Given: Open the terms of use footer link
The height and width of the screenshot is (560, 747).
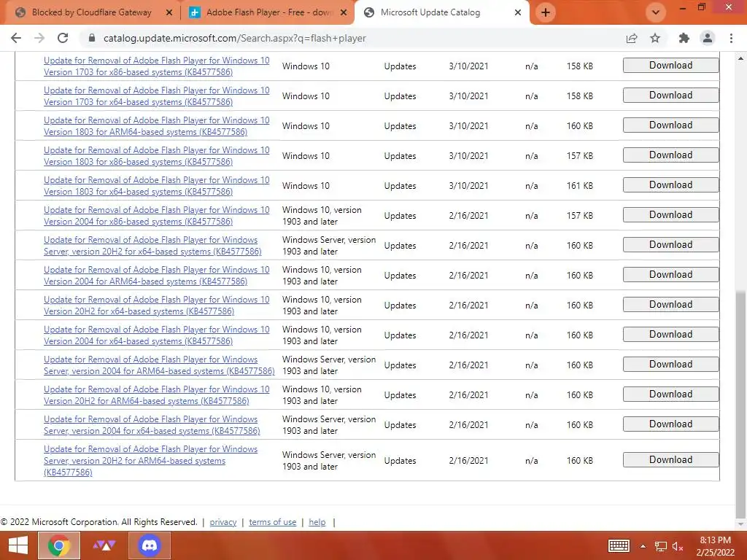Looking at the screenshot, I should point(273,522).
